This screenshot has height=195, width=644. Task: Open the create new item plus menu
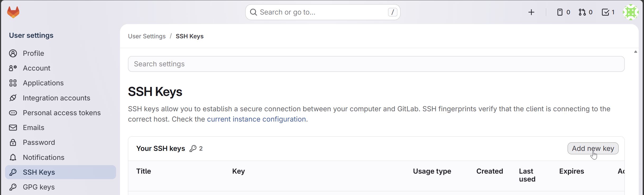(532, 12)
